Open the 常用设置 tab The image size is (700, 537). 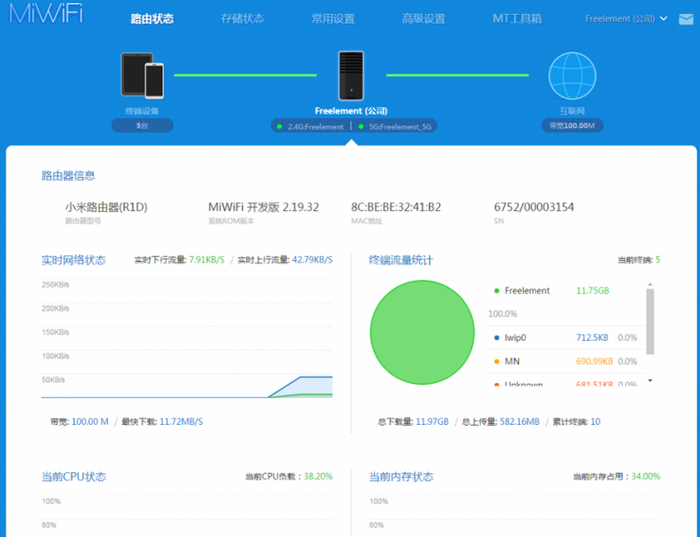pyautogui.click(x=333, y=19)
